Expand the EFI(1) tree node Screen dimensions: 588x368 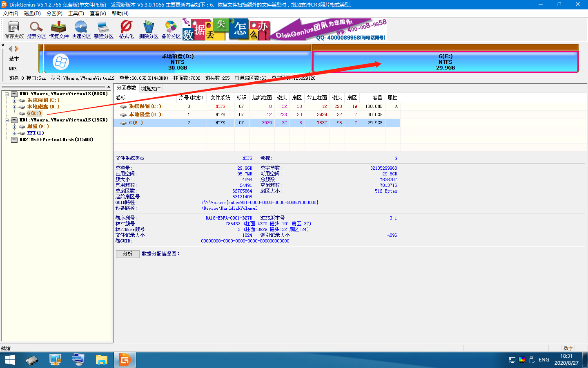tap(14, 133)
